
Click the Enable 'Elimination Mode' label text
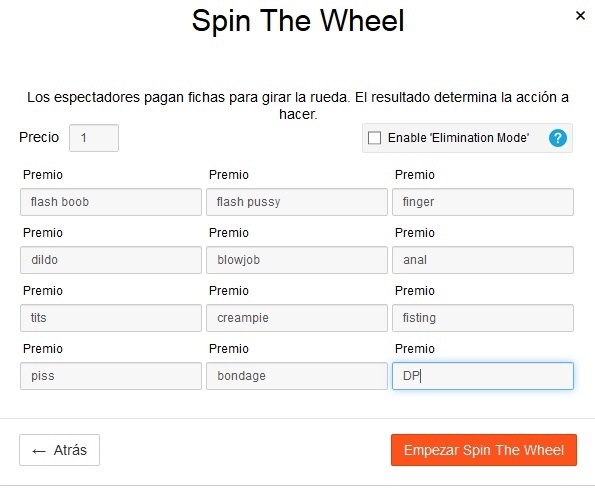pyautogui.click(x=458, y=138)
